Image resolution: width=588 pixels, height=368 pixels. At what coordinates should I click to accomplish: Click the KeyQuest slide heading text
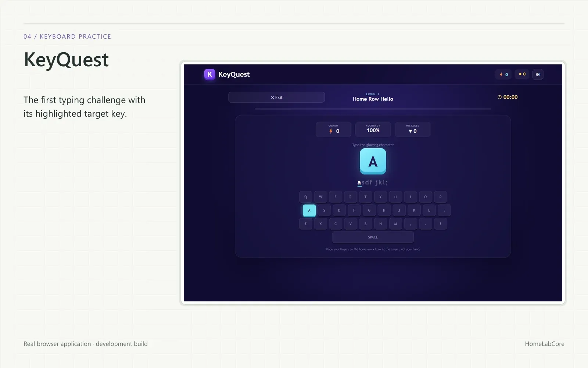pyautogui.click(x=66, y=60)
